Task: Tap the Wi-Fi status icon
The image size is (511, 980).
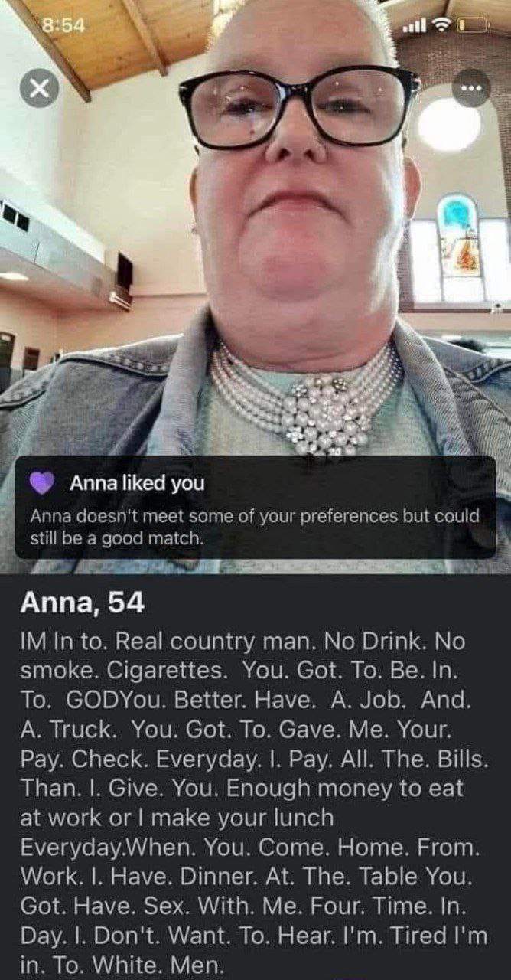Action: coord(441,27)
